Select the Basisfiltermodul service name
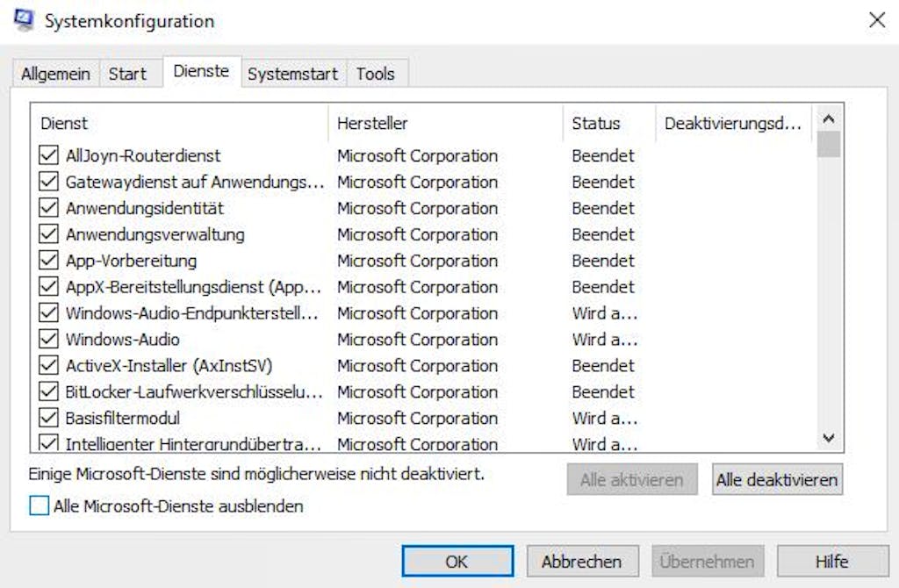Viewport: 899px width, 588px height. [x=122, y=418]
